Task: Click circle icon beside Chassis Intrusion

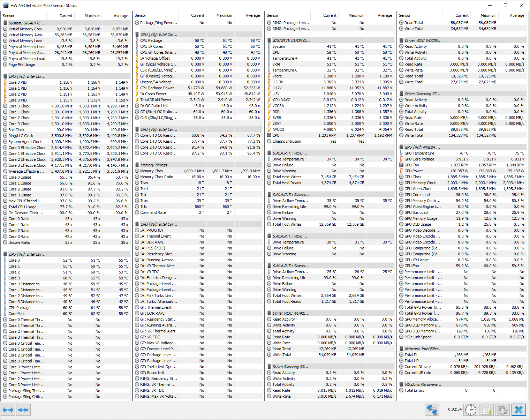Action: click(x=269, y=141)
